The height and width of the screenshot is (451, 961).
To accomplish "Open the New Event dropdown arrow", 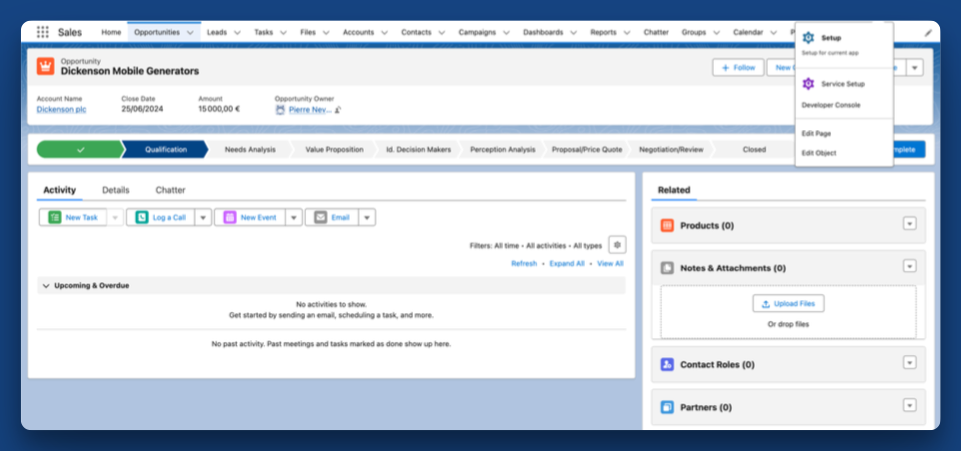I will [294, 218].
